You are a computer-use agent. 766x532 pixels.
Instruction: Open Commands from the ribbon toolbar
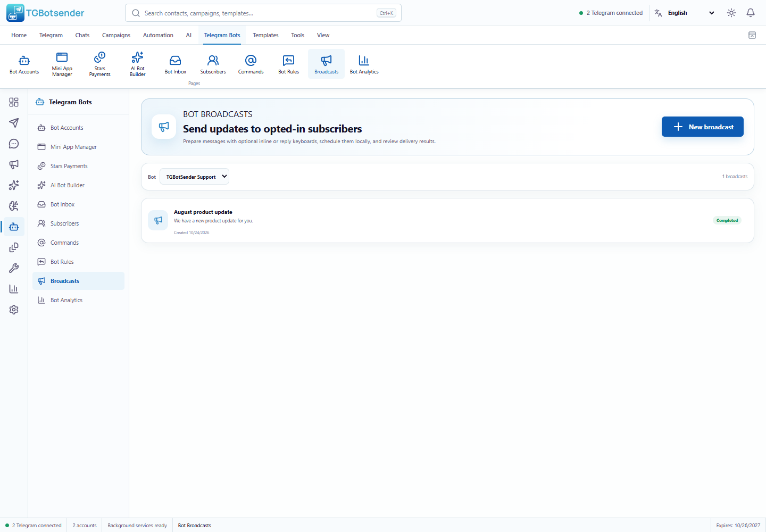(251, 64)
